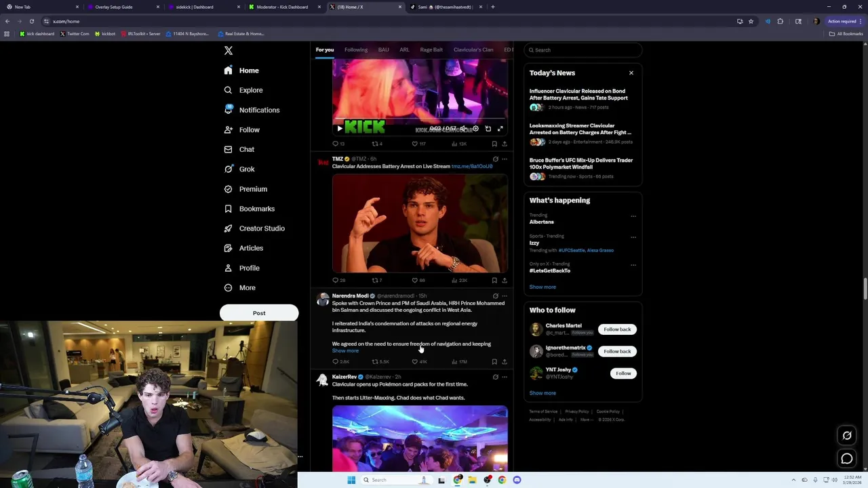The width and height of the screenshot is (868, 488).
Task: Go to Home in X sidebar
Action: coord(241,70)
